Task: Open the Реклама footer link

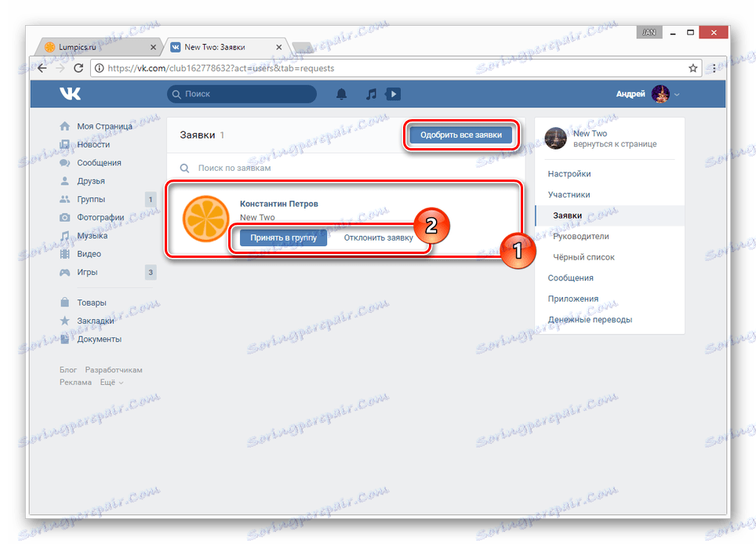Action: [76, 382]
